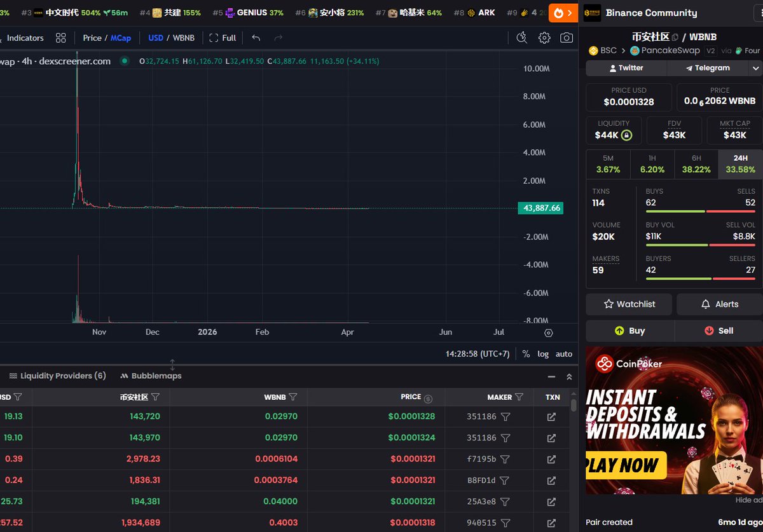The image size is (763, 532).
Task: Click the green Buy button
Action: [x=629, y=331]
